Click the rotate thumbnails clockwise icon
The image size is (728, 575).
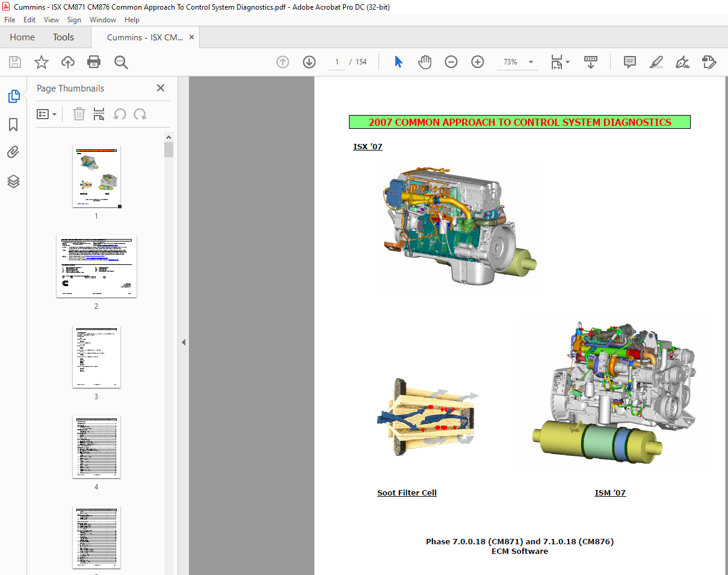[x=140, y=114]
